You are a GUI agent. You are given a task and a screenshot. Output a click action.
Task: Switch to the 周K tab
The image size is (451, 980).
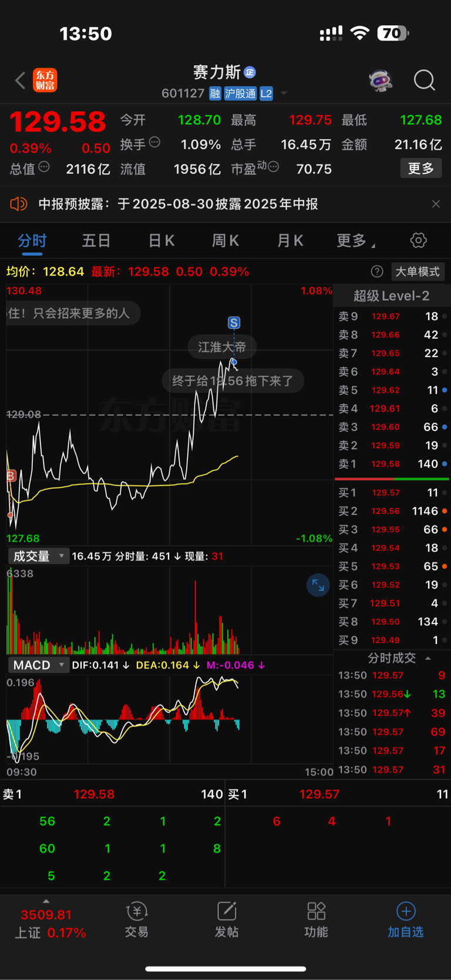click(225, 241)
